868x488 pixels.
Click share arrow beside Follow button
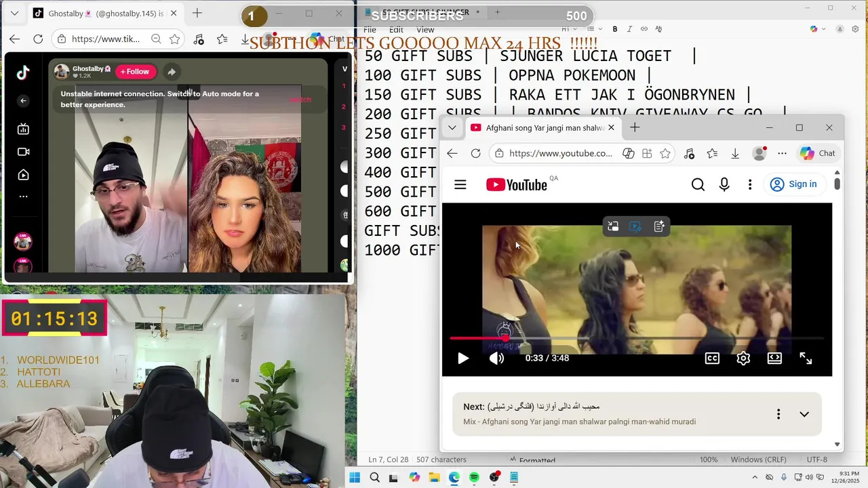point(172,72)
